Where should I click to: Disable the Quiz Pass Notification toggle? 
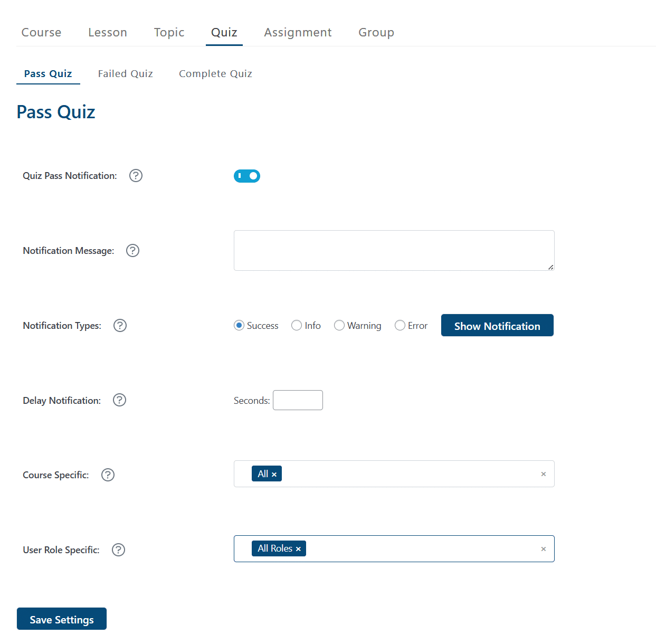pos(247,176)
